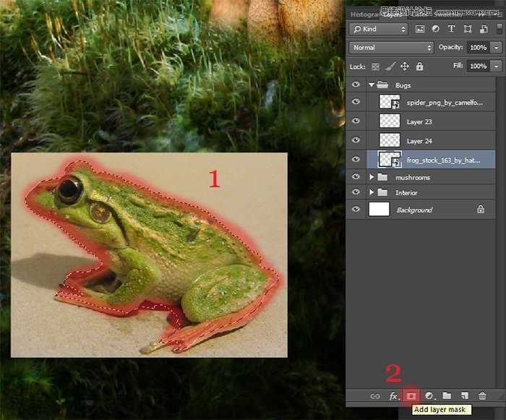Filter for type layers icon
Screen dimensions: 506x420
point(451,29)
